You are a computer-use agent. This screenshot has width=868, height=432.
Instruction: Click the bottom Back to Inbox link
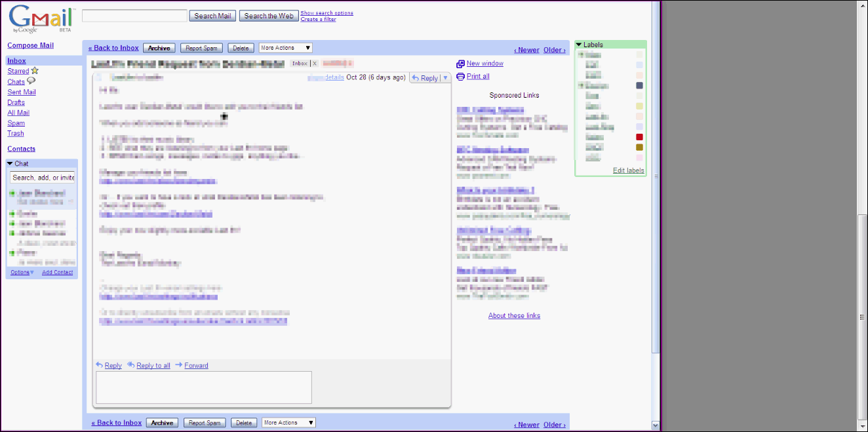(x=117, y=423)
